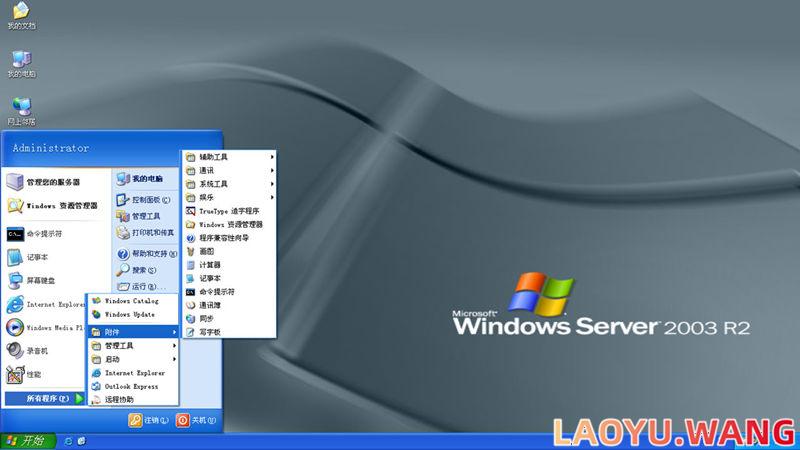
Task: Open Windows Catalog in the programs list
Action: (x=133, y=301)
